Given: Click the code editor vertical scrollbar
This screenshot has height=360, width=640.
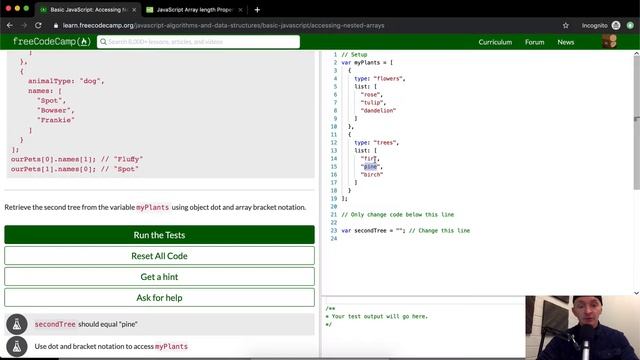Looking at the screenshot, I should (x=636, y=122).
